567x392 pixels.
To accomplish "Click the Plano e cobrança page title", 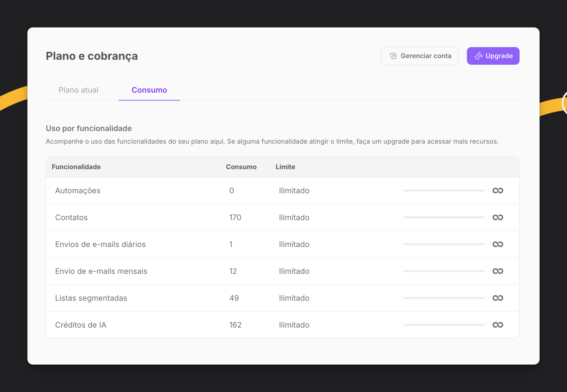I will pyautogui.click(x=92, y=56).
